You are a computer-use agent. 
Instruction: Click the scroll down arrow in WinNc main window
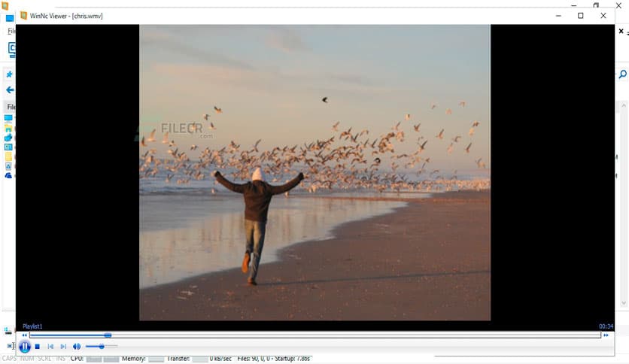coord(624,303)
